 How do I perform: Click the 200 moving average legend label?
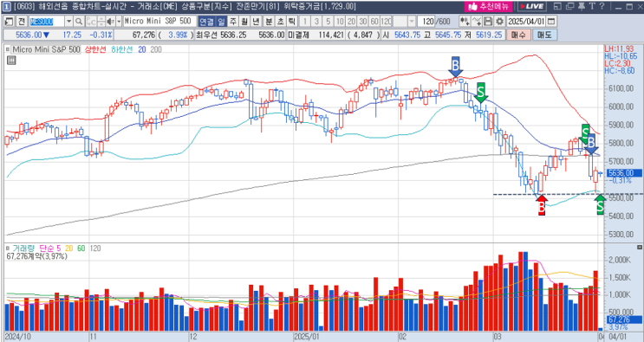click(x=156, y=49)
